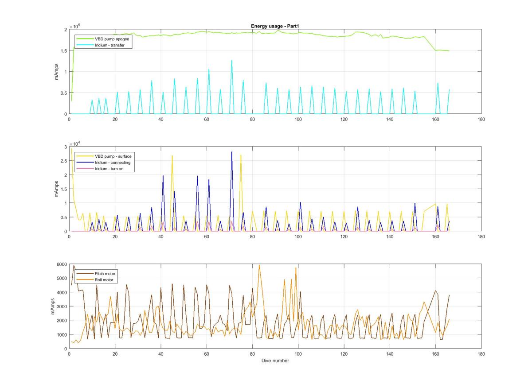Click the dark blue line sample for Iridium - connecting
This screenshot has width=532, height=392.
click(85, 163)
